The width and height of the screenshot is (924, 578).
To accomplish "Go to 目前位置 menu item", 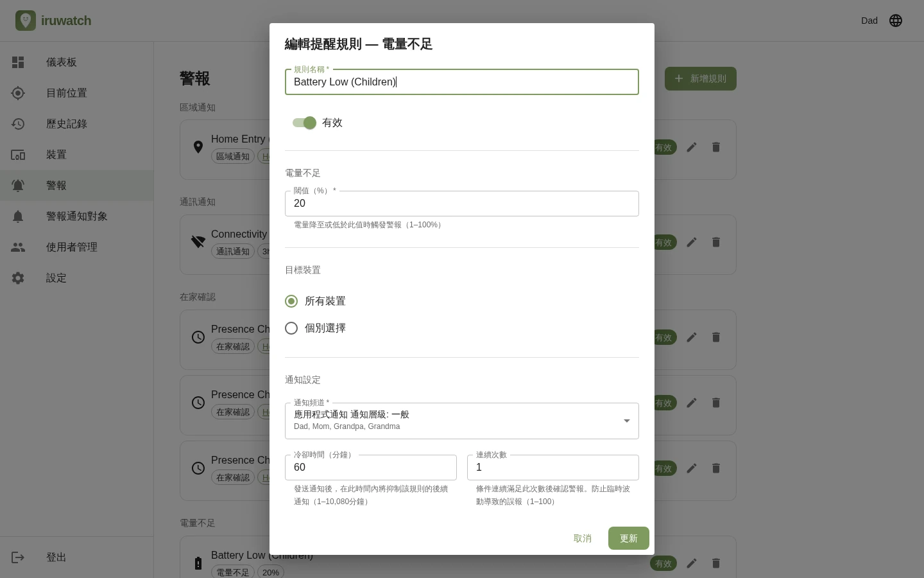I will tap(77, 93).
